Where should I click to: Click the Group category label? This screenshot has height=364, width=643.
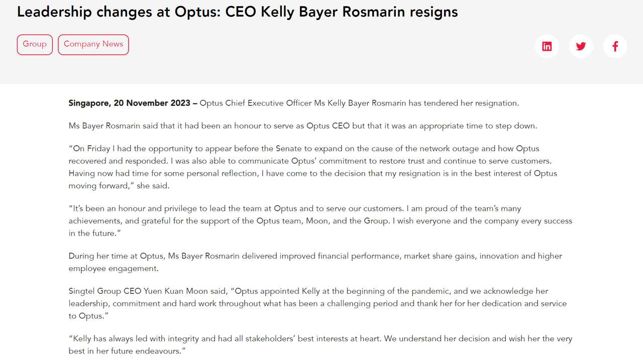tap(34, 44)
